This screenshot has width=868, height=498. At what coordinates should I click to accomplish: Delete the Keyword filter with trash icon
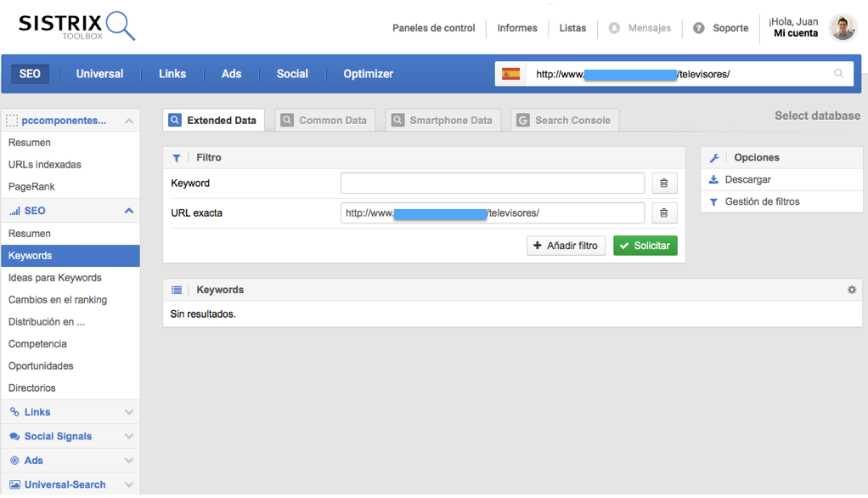pos(664,184)
